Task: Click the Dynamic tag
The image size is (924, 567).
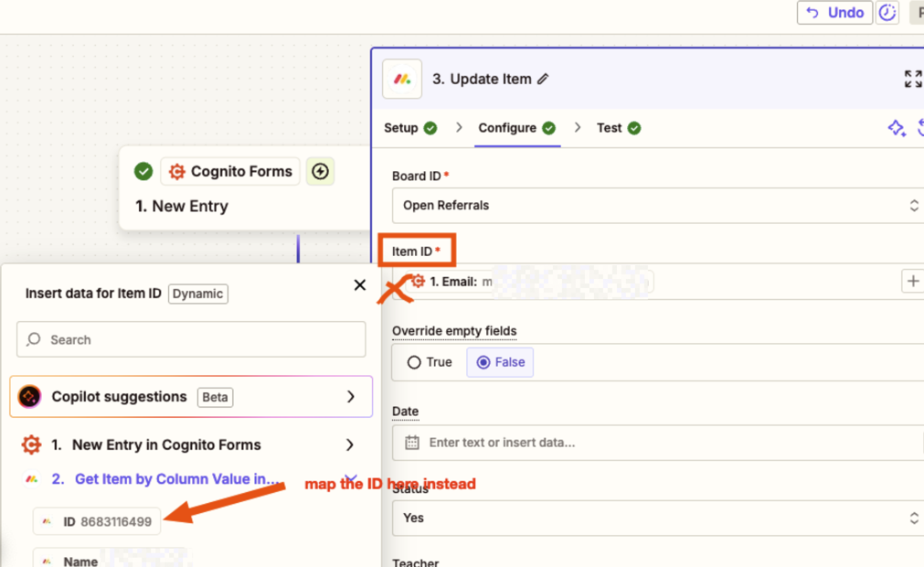Action: [198, 294]
